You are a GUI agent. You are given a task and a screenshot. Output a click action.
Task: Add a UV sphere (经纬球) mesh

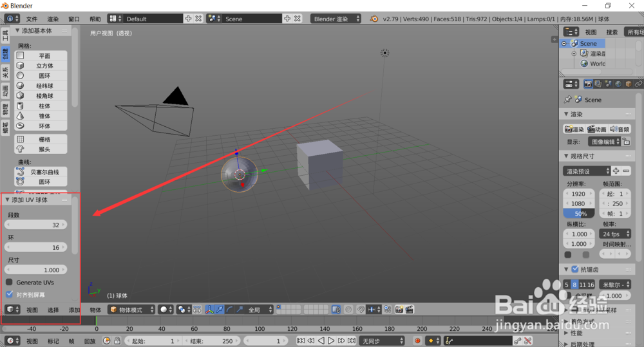41,86
